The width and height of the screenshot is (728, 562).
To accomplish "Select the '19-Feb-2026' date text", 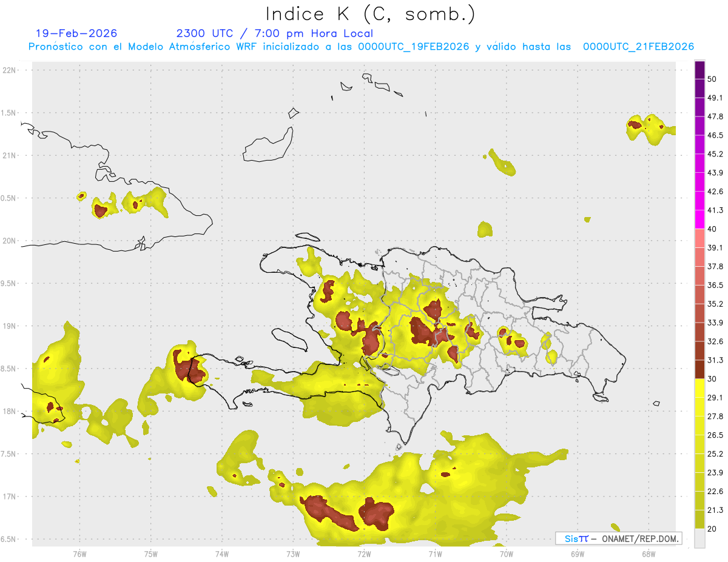I will [x=76, y=33].
